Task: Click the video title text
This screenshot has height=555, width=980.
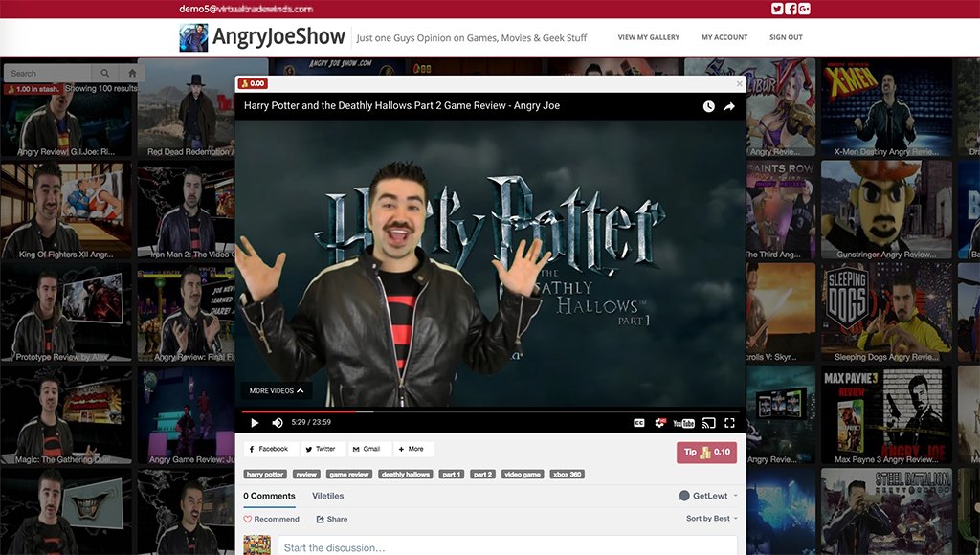Action: click(402, 105)
